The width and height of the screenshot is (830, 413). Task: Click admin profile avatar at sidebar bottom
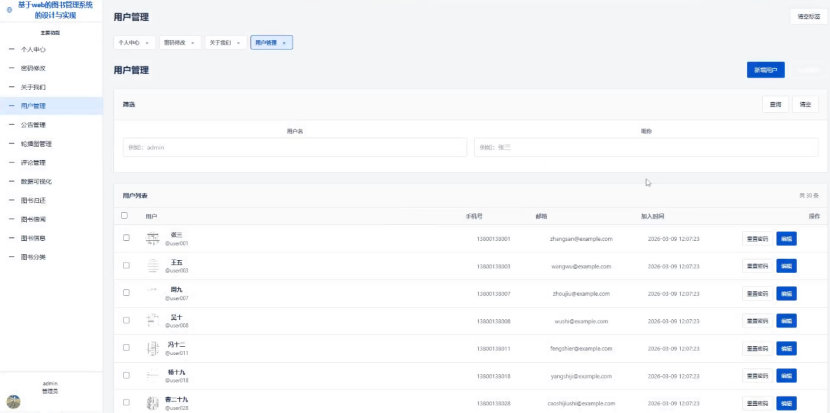pos(13,401)
